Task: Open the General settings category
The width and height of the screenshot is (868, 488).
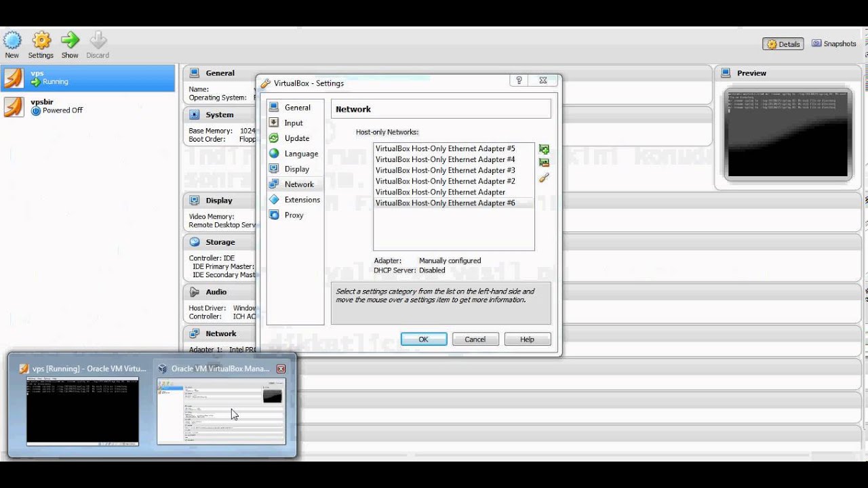Action: click(295, 107)
